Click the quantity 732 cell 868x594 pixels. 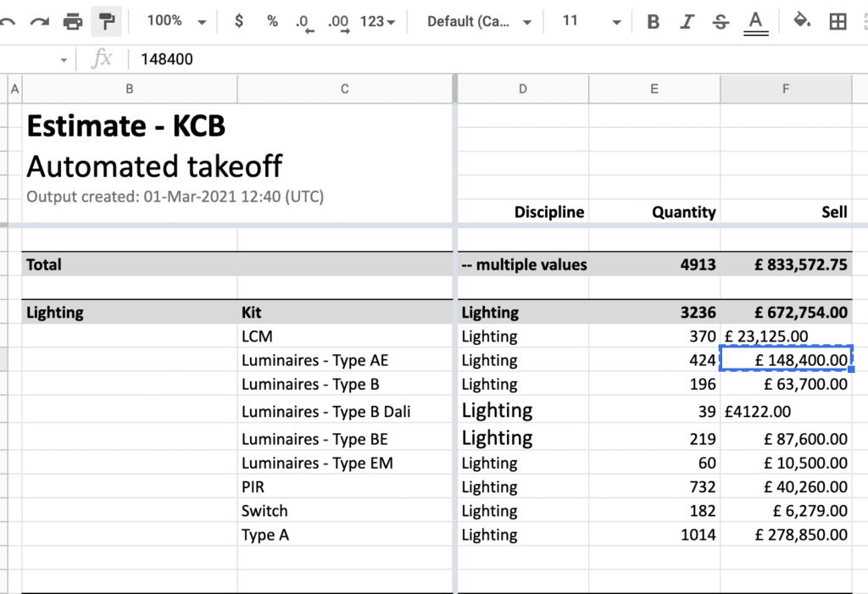point(654,486)
